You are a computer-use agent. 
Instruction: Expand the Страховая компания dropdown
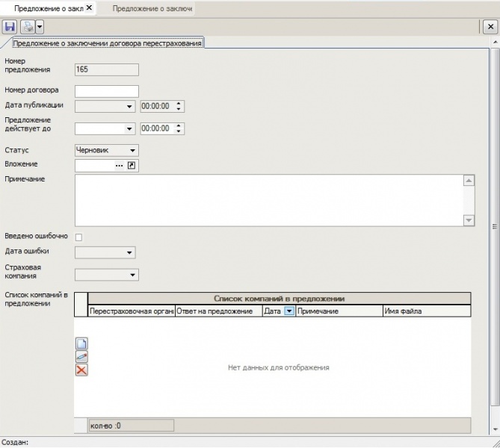pyautogui.click(x=132, y=276)
